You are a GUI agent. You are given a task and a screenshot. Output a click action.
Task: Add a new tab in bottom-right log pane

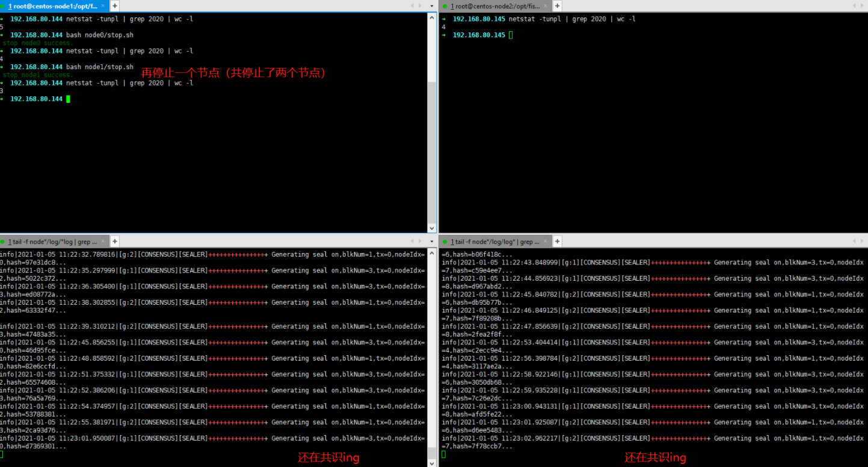coord(557,241)
